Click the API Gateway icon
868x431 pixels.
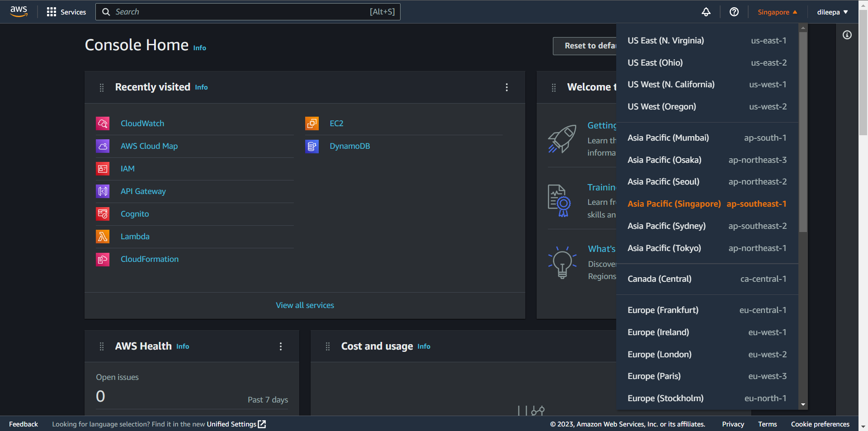click(103, 191)
